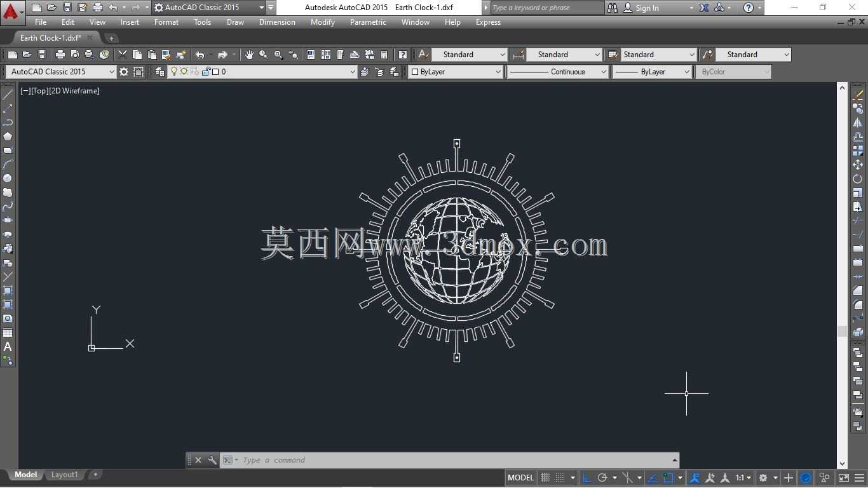
Task: Open the dimension style Standard dropdown
Action: click(x=597, y=55)
